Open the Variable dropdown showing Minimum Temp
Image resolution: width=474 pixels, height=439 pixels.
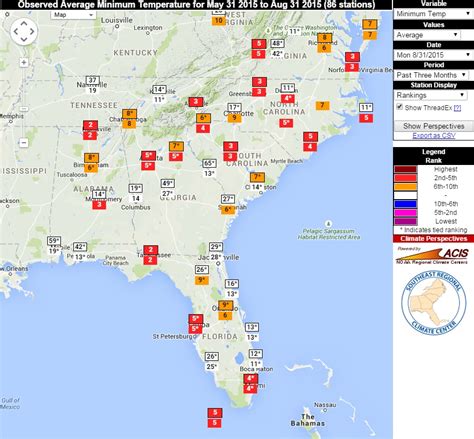tap(433, 14)
